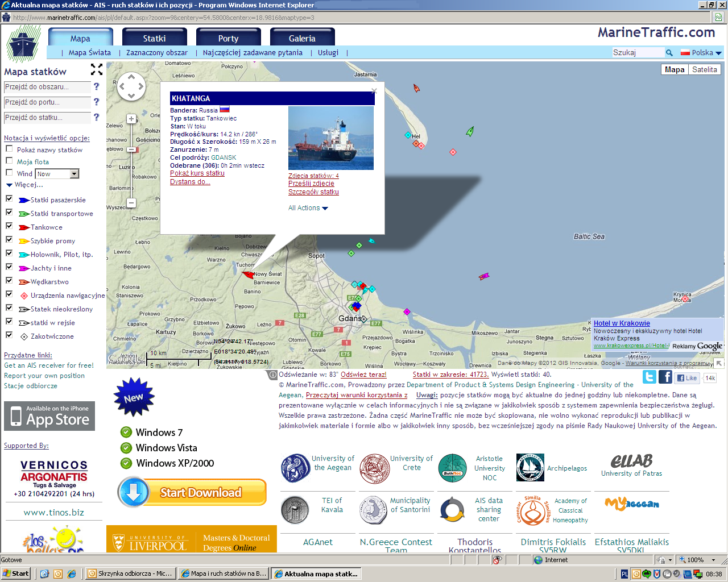Viewport: 728px width, 582px height.
Task: Click the zoom out minus button on map
Action: tap(131, 202)
